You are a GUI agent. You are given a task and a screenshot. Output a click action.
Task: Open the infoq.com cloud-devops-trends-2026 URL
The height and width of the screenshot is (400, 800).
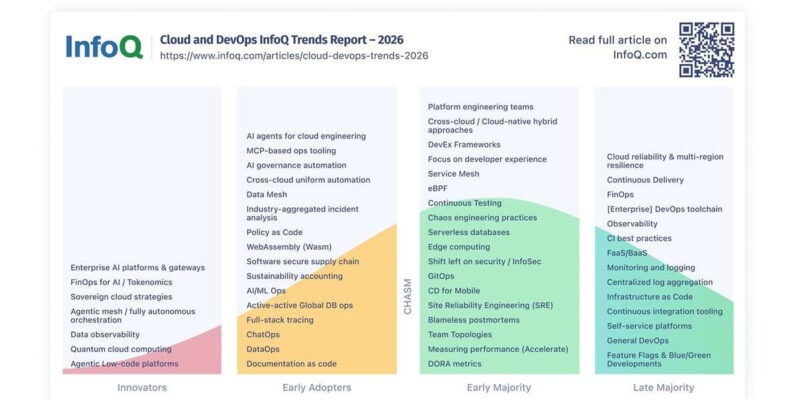click(x=294, y=56)
